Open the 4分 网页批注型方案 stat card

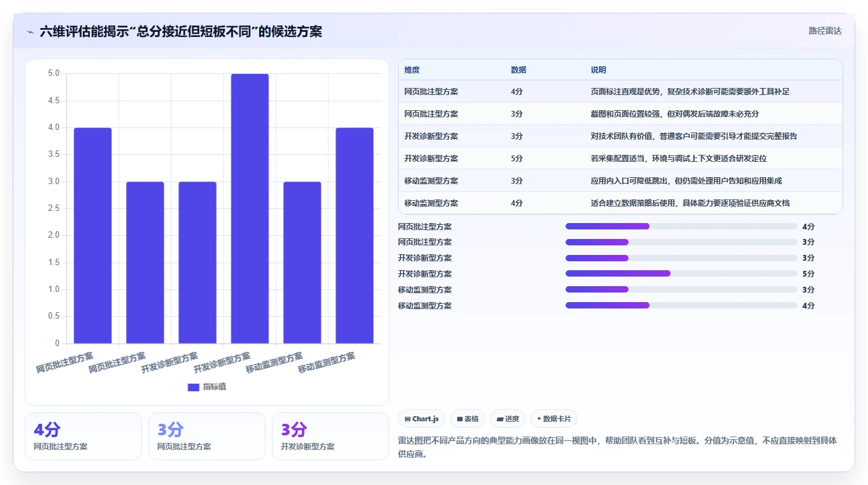tap(83, 436)
